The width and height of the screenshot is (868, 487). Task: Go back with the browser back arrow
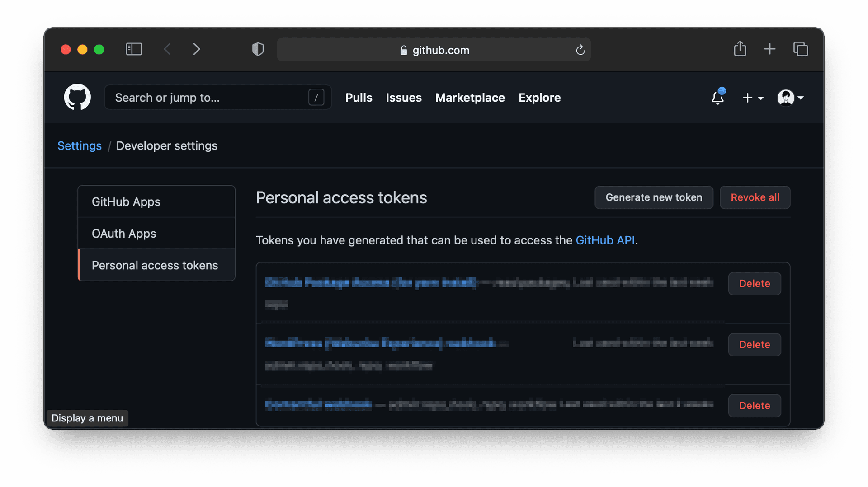pos(167,49)
